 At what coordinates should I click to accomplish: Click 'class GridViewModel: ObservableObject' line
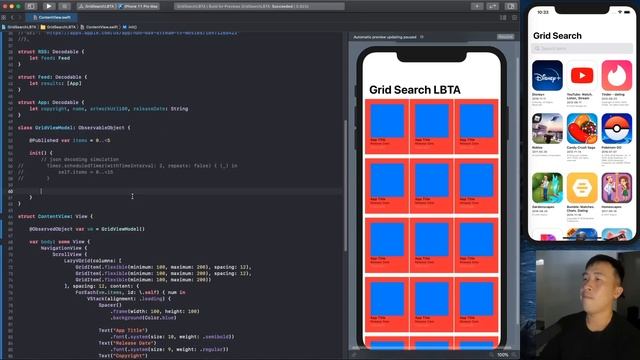(x=74, y=128)
